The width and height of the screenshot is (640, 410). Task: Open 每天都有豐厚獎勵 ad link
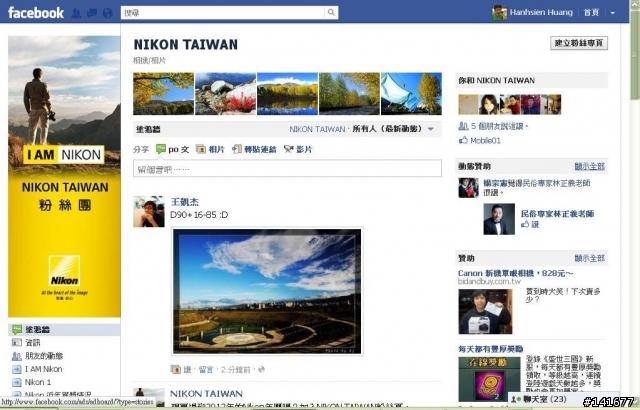490,349
